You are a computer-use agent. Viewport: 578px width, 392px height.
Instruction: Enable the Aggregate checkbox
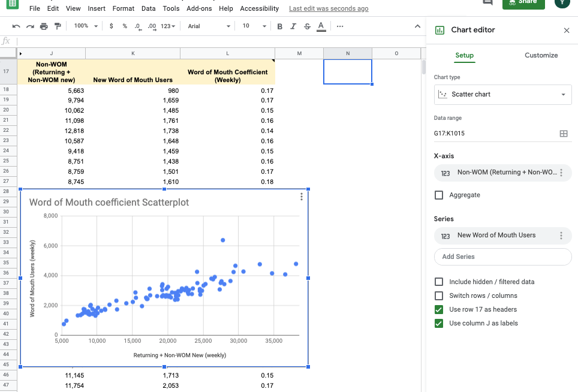[x=439, y=195]
